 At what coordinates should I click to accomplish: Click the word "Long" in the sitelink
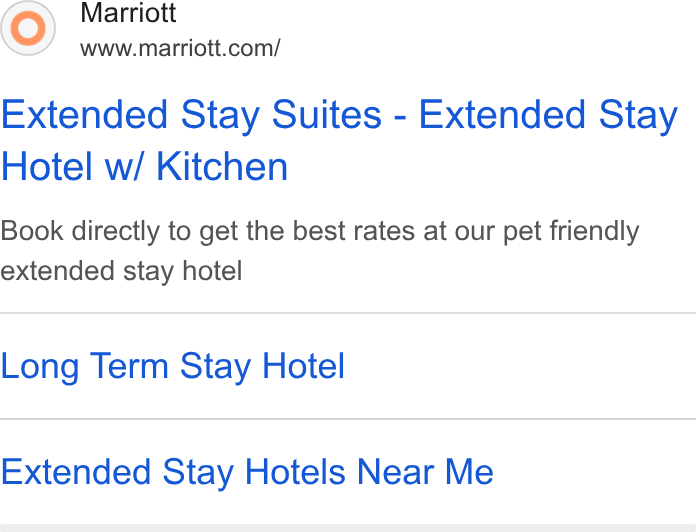point(40,366)
